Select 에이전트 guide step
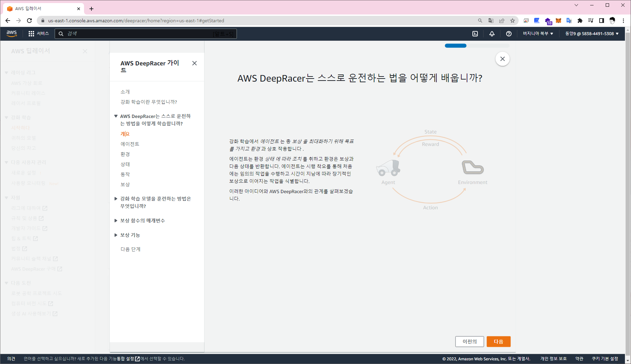This screenshot has height=364, width=631. point(130,144)
